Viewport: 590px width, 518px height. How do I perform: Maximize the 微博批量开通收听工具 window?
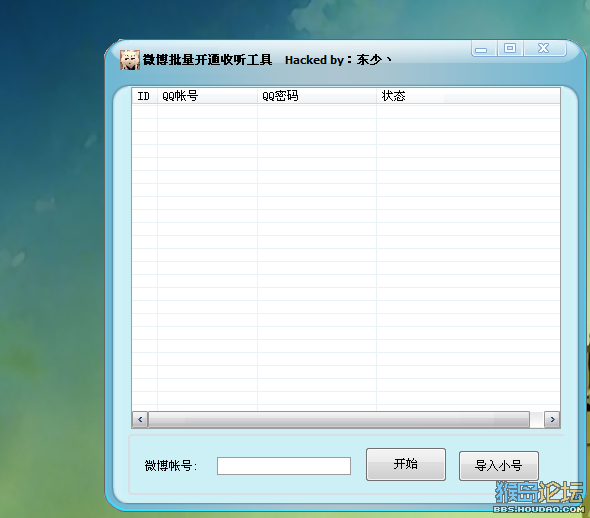point(510,48)
